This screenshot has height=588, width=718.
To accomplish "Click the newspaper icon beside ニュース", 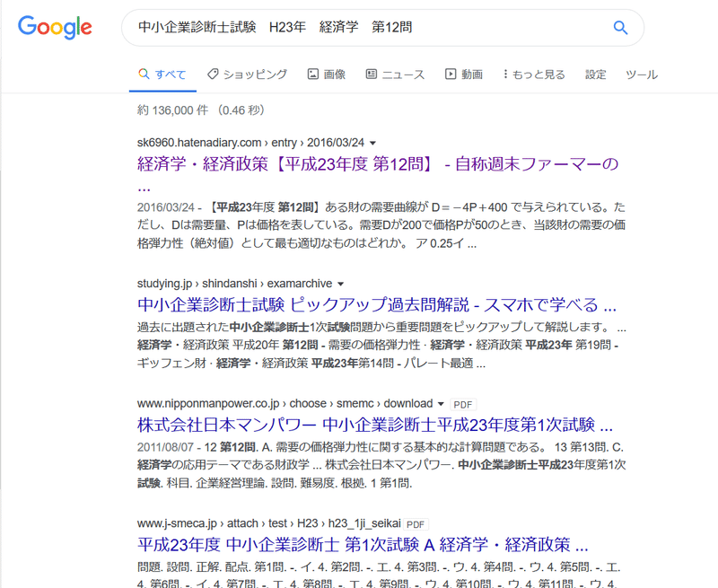I will click(371, 74).
